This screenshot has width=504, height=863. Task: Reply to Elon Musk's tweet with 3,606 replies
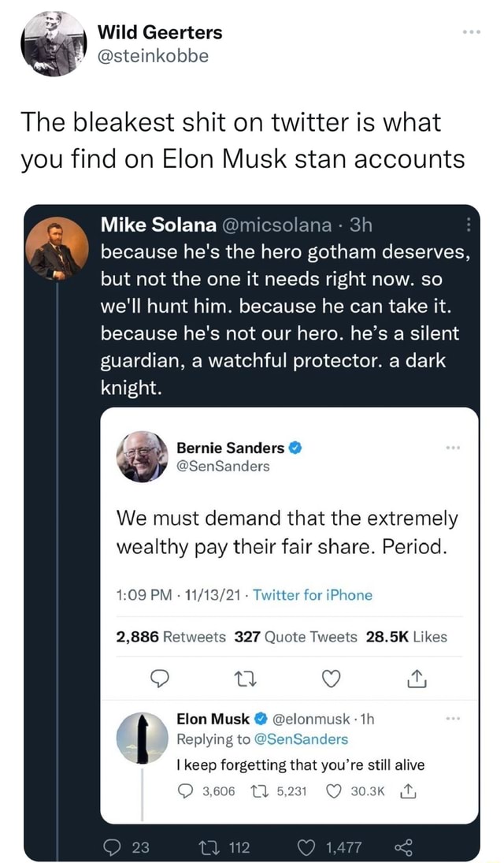[185, 790]
